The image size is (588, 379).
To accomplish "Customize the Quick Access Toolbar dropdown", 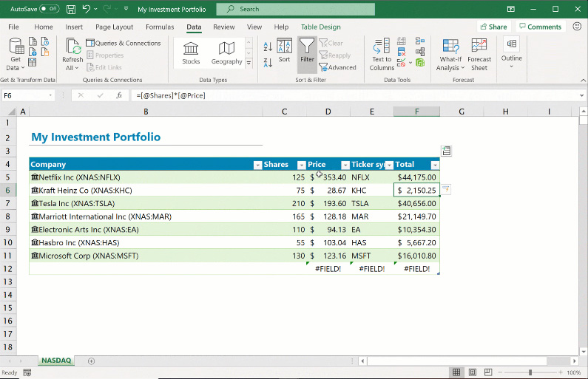I will point(126,8).
